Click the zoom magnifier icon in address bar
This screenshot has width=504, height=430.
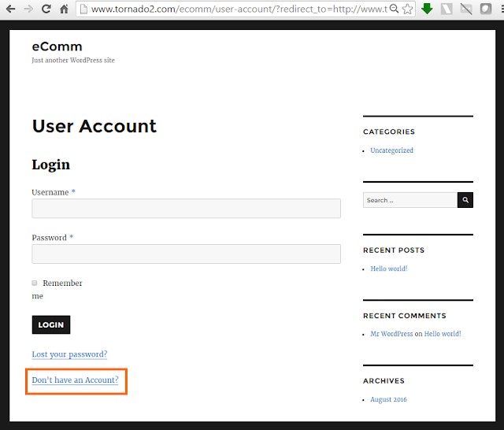[x=394, y=9]
